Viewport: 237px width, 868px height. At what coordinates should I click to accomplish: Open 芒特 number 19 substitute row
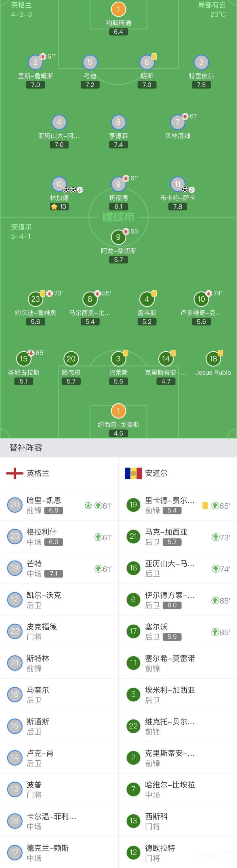59,568
